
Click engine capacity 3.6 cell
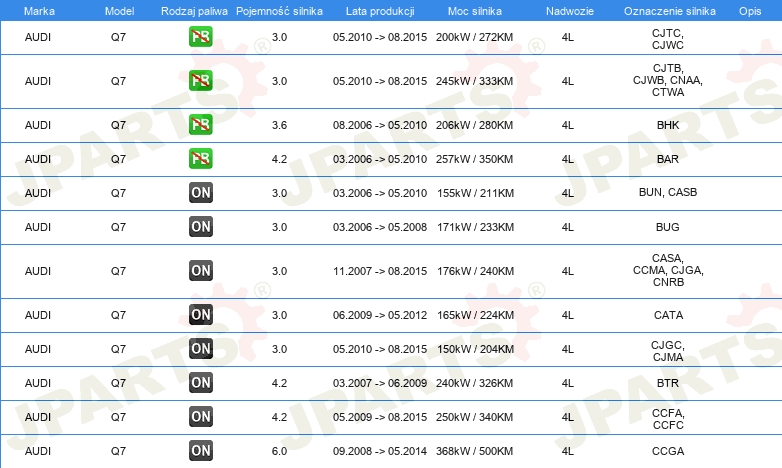click(x=279, y=125)
